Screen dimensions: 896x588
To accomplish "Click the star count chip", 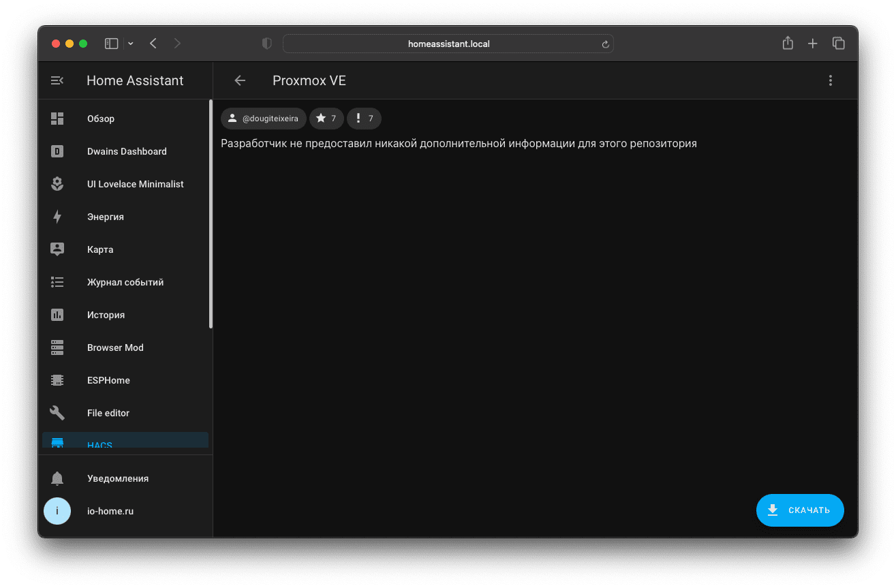I will [326, 119].
